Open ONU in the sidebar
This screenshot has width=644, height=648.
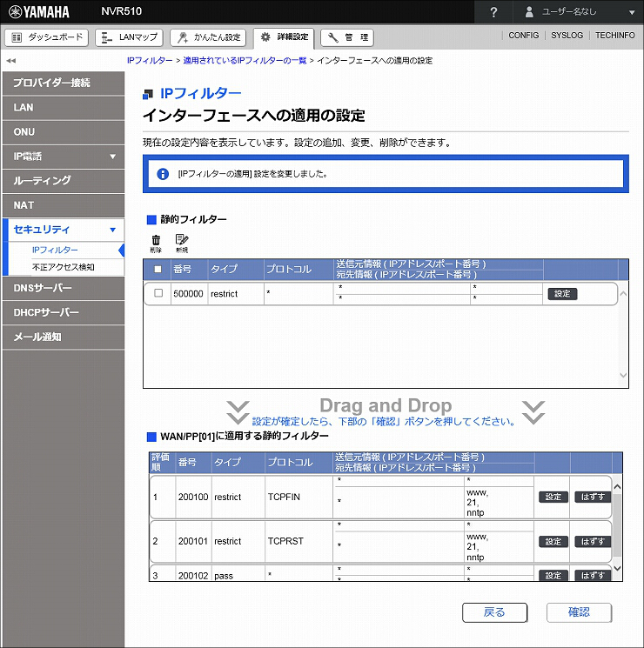64,132
